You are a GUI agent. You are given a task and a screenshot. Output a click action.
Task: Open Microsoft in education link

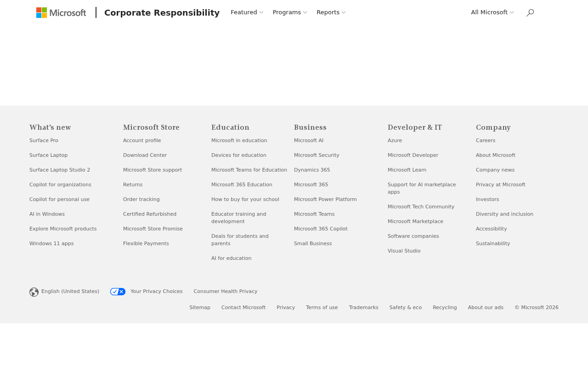pos(239,141)
